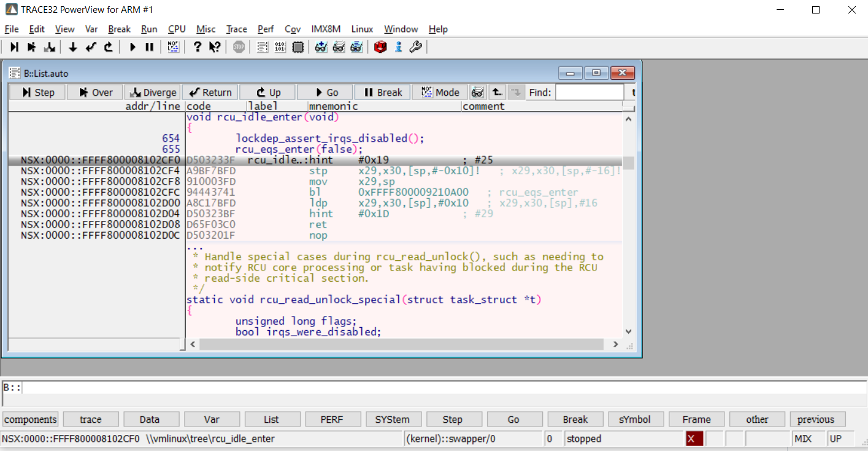The width and height of the screenshot is (868, 451).
Task: Open the binary 0101 memory dump icon
Action: pos(280,47)
